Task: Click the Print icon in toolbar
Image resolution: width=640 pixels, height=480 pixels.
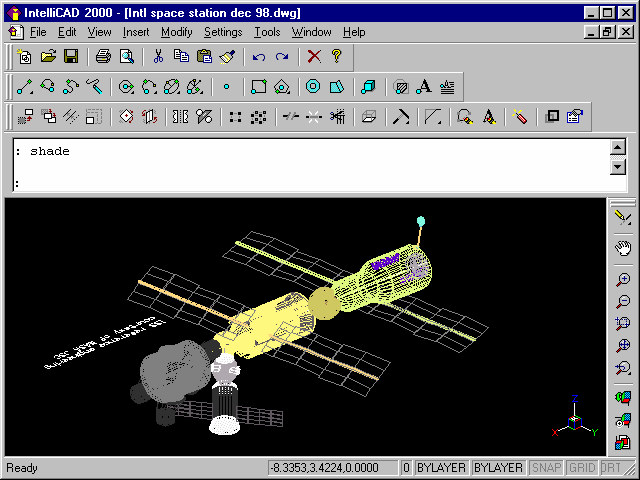Action: coord(103,57)
